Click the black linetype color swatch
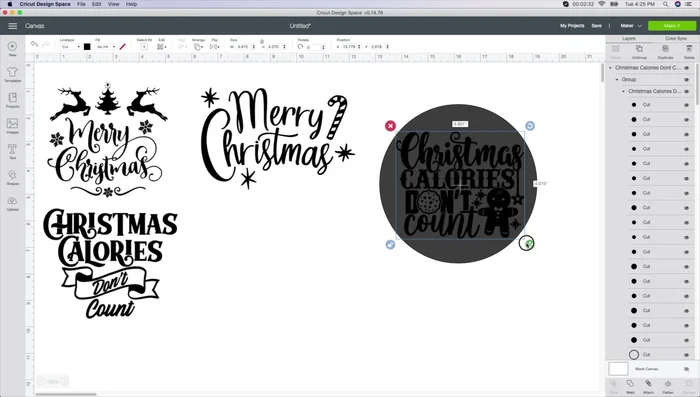Image resolution: width=700 pixels, height=397 pixels. 87,46
